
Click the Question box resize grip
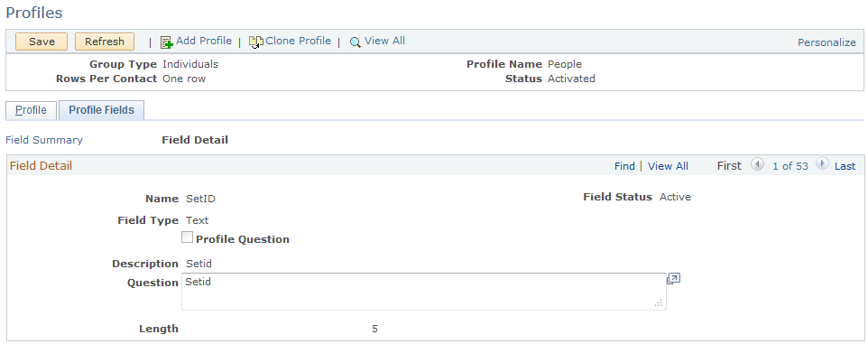click(658, 303)
